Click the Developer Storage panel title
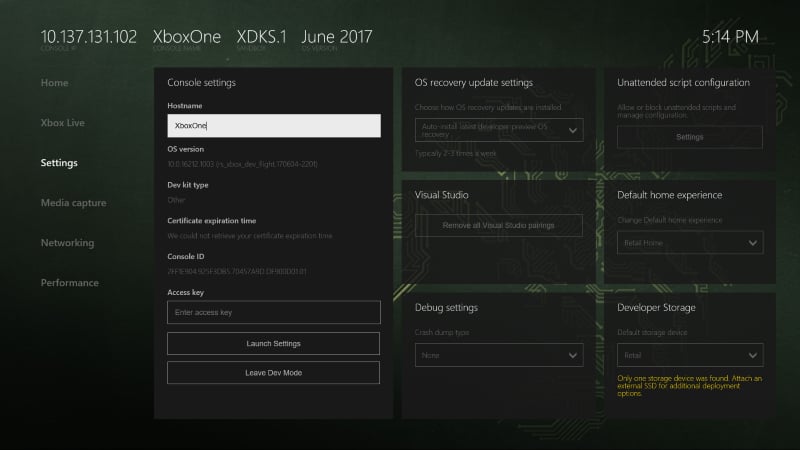This screenshot has height=450, width=800. point(656,308)
